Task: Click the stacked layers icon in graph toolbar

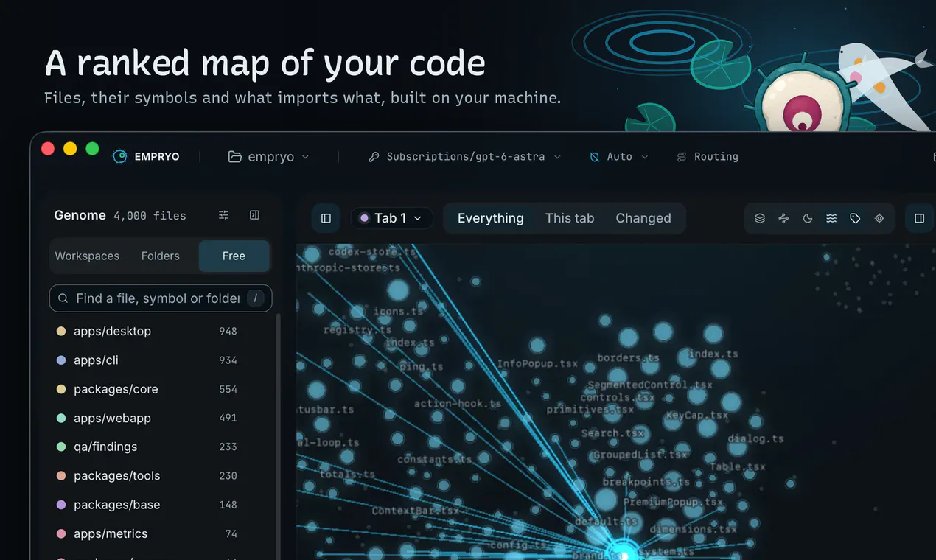Action: (760, 218)
